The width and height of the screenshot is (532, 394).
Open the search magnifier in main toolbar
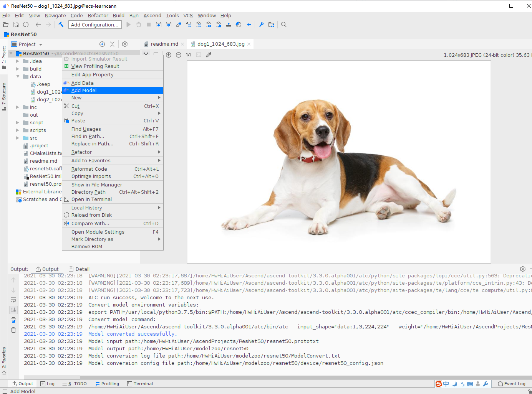[x=284, y=25]
